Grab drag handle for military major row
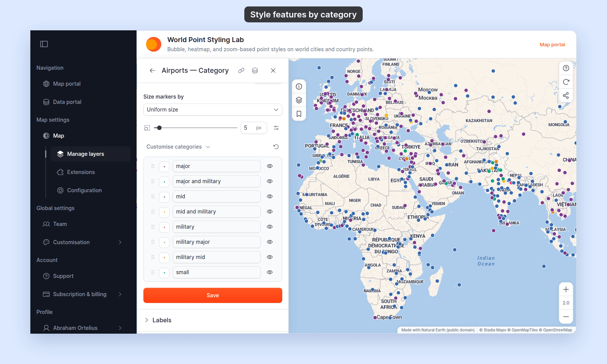 (x=153, y=242)
